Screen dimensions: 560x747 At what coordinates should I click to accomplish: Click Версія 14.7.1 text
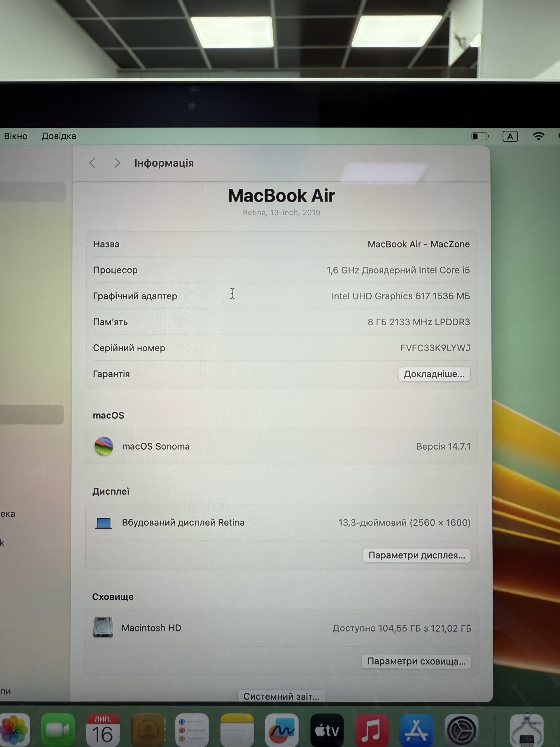443,446
